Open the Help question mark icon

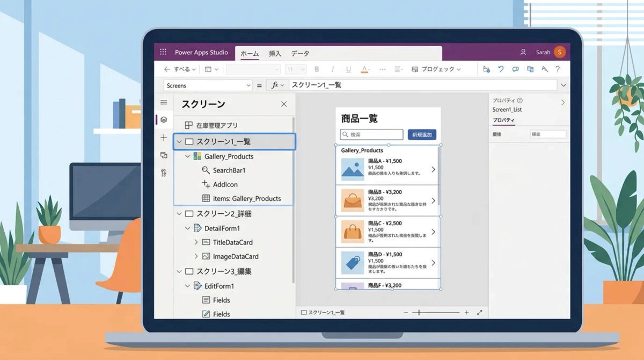(x=558, y=69)
